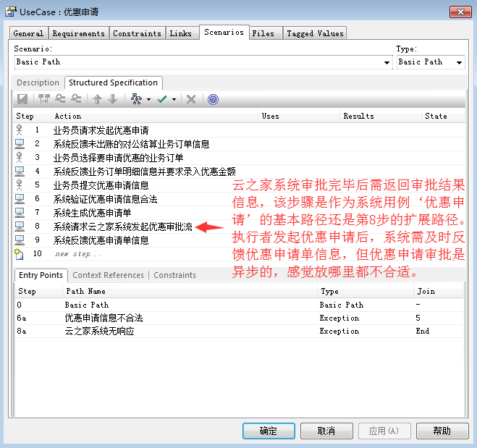
Task: Move step up with up arrow icon
Action: click(x=97, y=99)
